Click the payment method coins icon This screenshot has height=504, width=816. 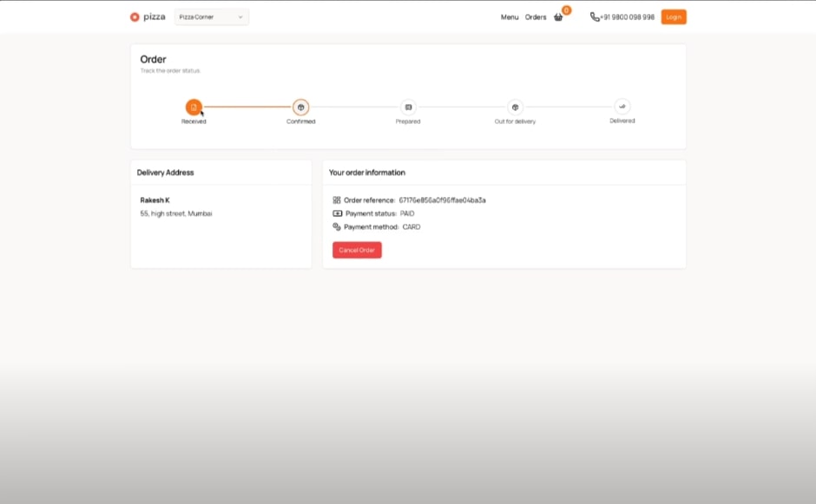(337, 226)
